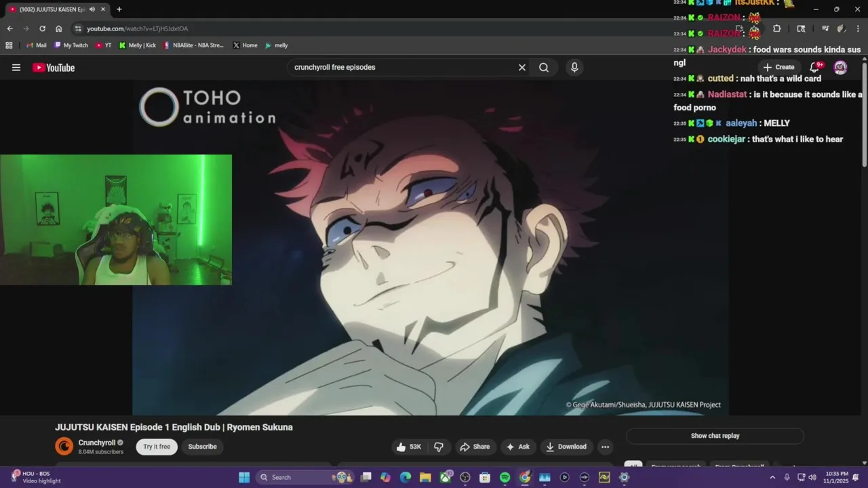Click the webcam overlay thumbnail
Screen dimensions: 868x488
click(116, 220)
